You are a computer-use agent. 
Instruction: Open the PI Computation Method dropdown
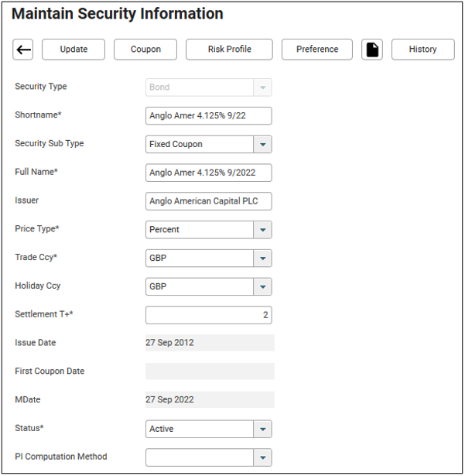(x=262, y=457)
